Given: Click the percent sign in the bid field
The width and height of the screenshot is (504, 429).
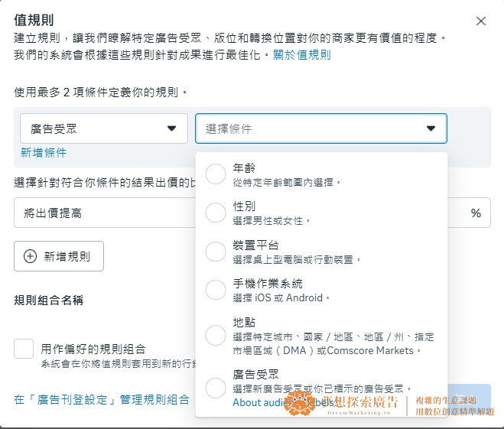Looking at the screenshot, I should click(x=476, y=213).
